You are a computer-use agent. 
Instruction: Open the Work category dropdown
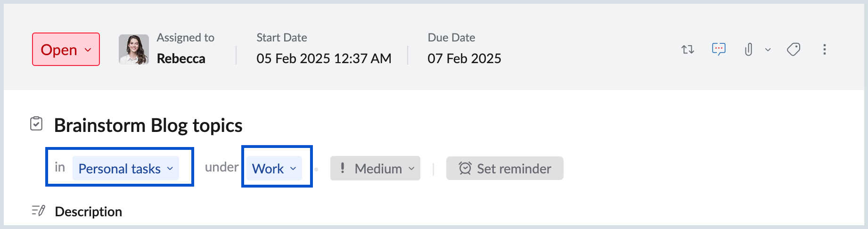274,168
